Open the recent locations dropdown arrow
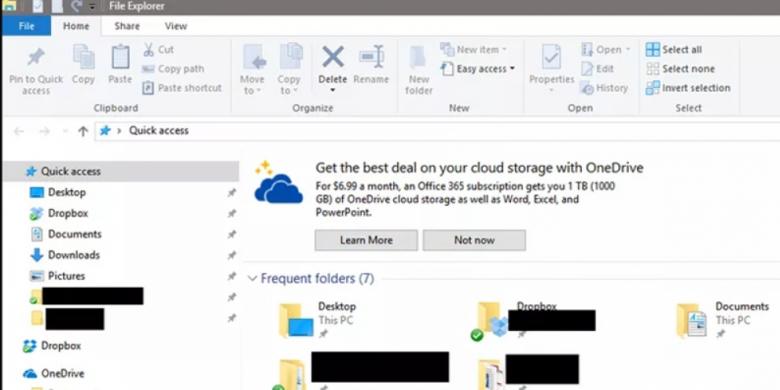 pos(65,131)
